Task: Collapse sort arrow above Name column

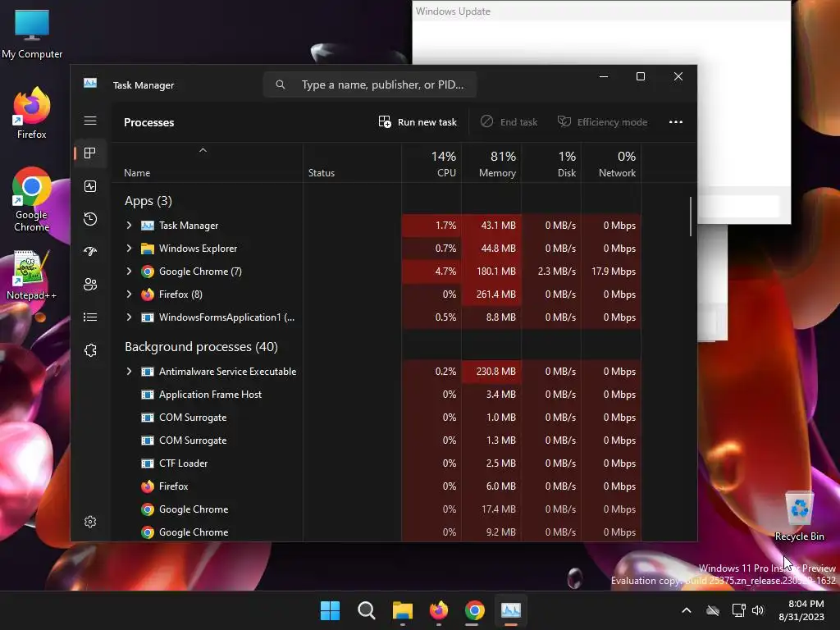Action: pos(203,151)
